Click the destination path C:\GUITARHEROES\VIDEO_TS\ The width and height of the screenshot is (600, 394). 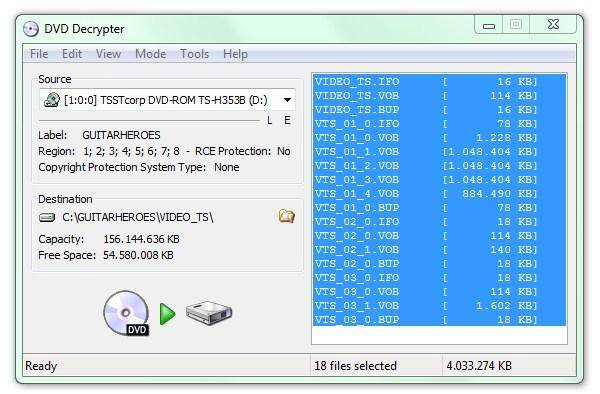coord(138,217)
